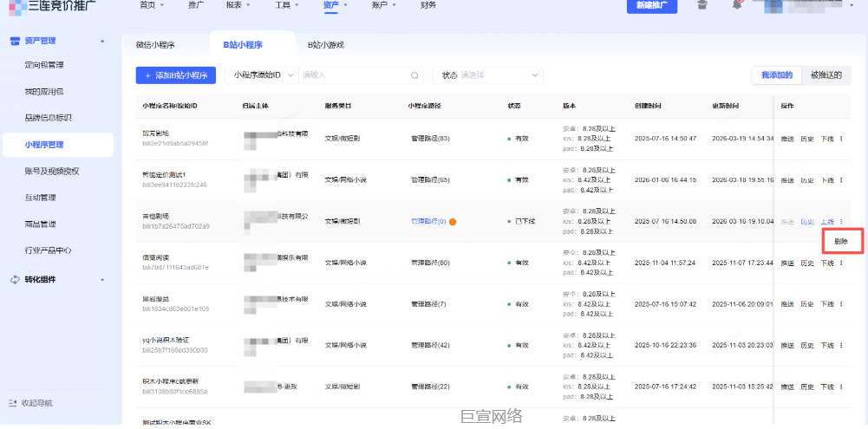Screen dimensions: 868x429
Task: Open the 报表 dropdown menu
Action: pyautogui.click(x=238, y=5)
